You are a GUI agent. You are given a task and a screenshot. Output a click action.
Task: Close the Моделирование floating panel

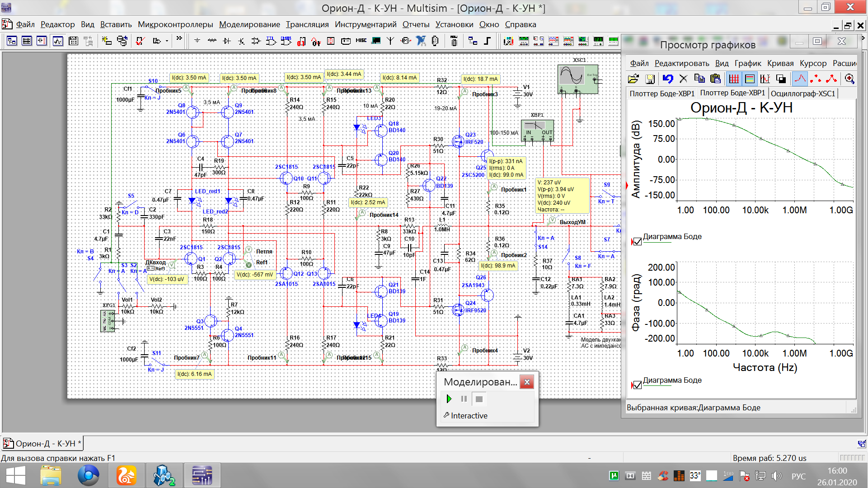pyautogui.click(x=527, y=382)
